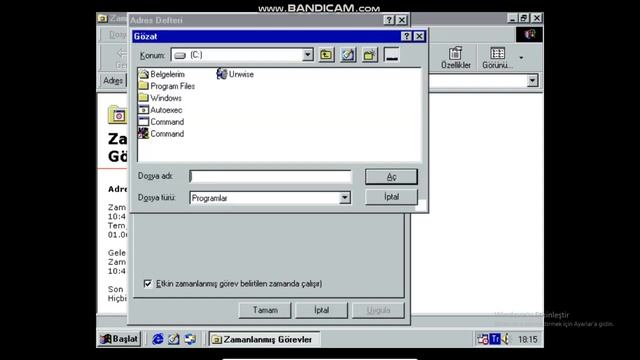
Task: Create a new folder in Gözat dialog
Action: tap(370, 55)
